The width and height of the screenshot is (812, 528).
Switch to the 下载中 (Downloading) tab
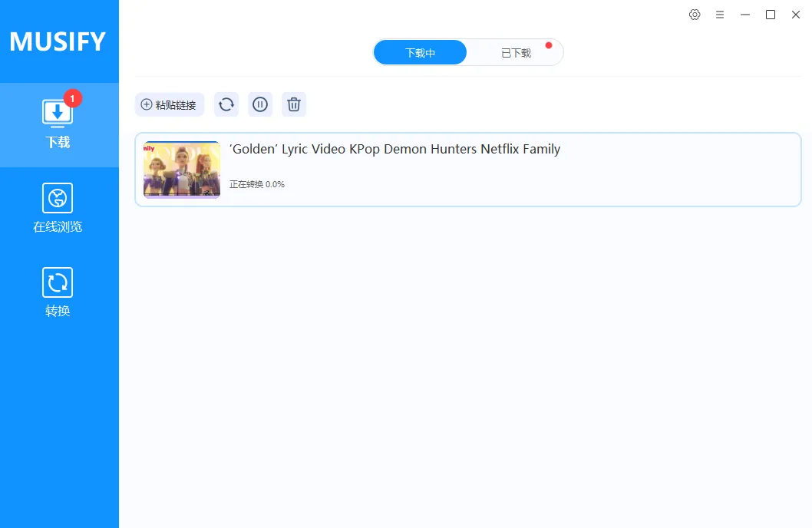(420, 52)
